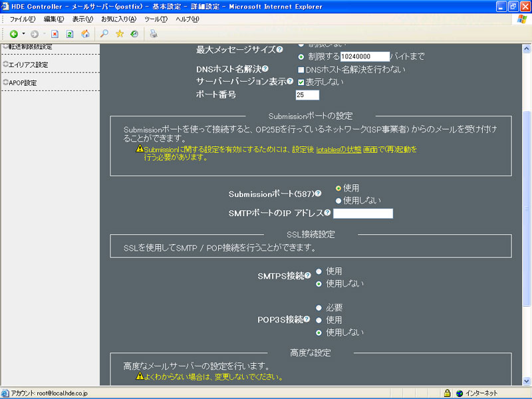Open エイリアス設定 in the sidebar
Image resolution: width=532 pixels, height=399 pixels.
(29, 65)
